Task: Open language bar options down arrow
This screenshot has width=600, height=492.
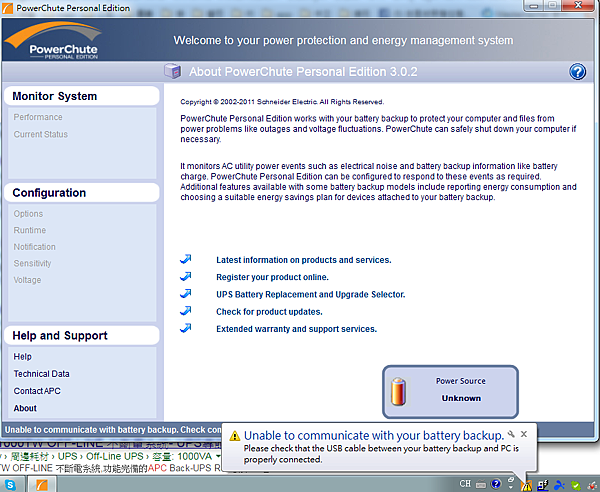Action: click(x=511, y=487)
